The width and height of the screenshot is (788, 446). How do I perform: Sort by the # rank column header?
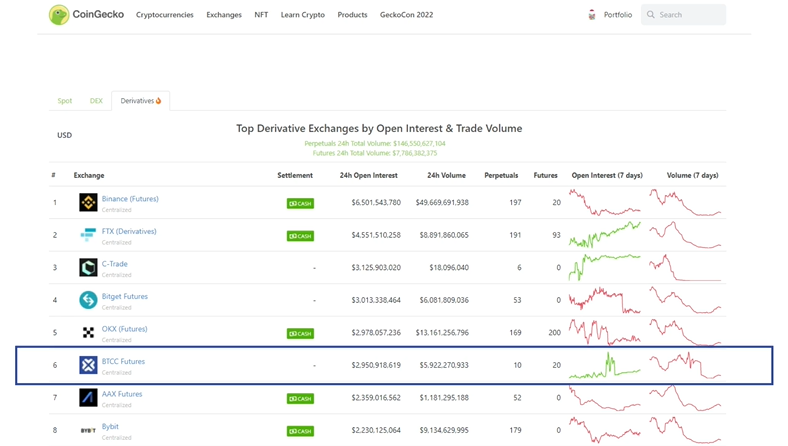pyautogui.click(x=53, y=175)
